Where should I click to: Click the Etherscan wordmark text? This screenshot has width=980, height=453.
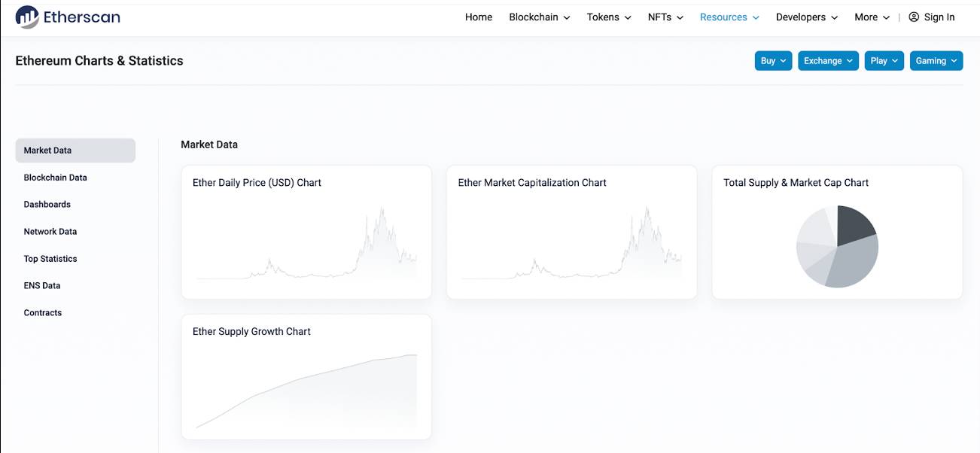[x=82, y=17]
